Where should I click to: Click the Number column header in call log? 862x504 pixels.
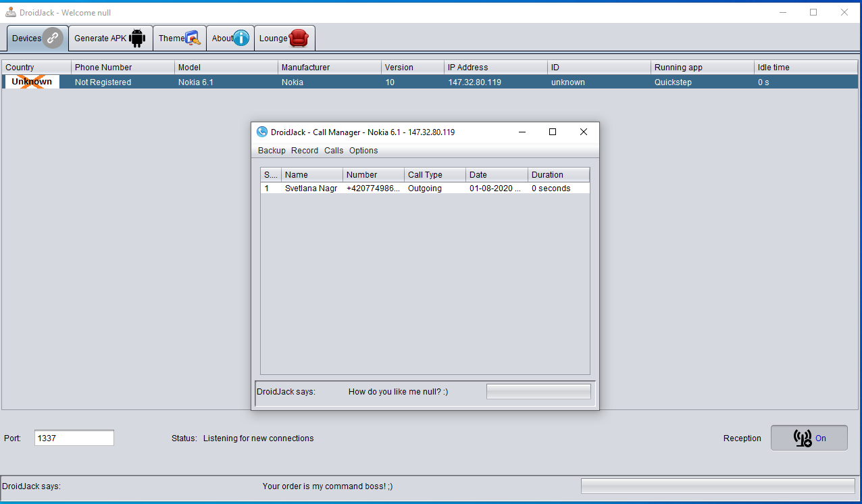point(374,174)
